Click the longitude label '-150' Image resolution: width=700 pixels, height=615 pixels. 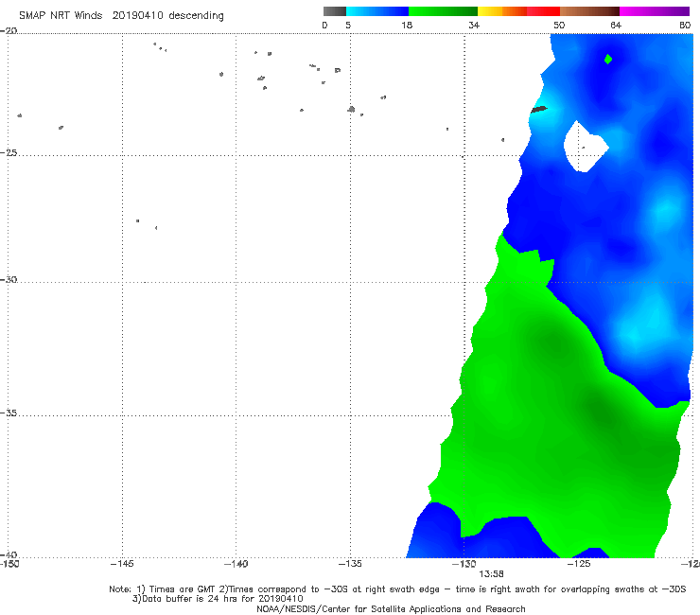click(x=9, y=564)
